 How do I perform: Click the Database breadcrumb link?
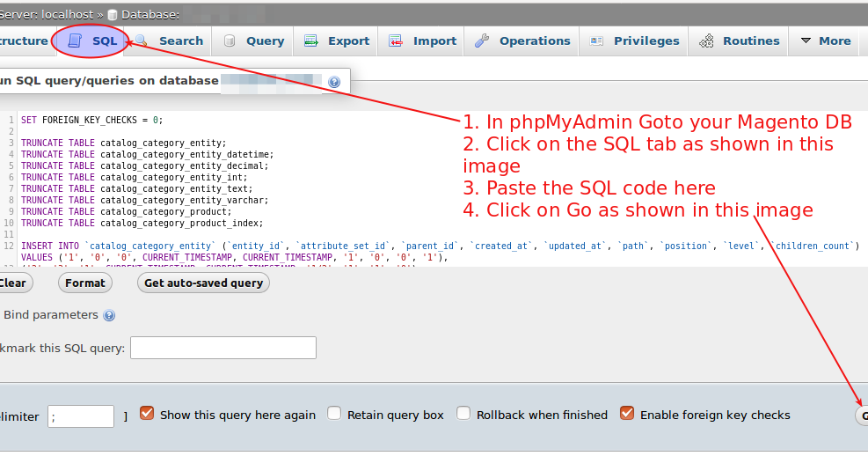pyautogui.click(x=150, y=15)
